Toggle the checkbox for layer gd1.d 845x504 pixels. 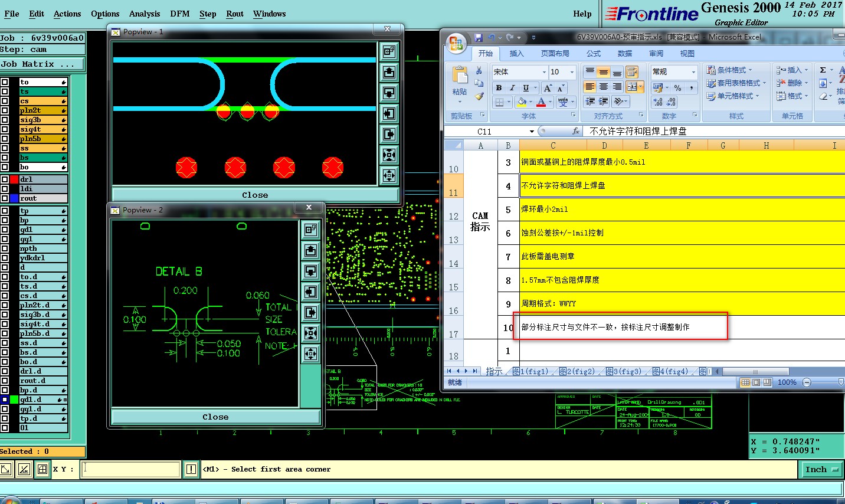(5, 400)
